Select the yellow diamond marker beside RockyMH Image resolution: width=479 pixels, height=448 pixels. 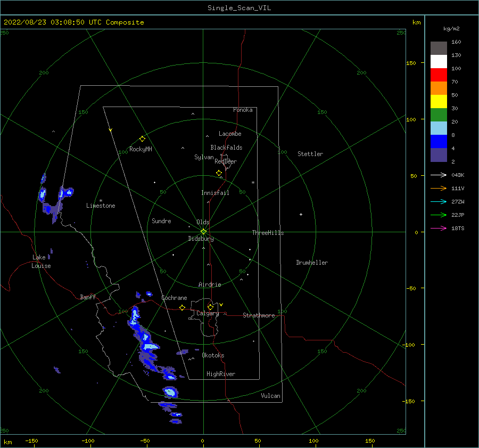point(142,139)
